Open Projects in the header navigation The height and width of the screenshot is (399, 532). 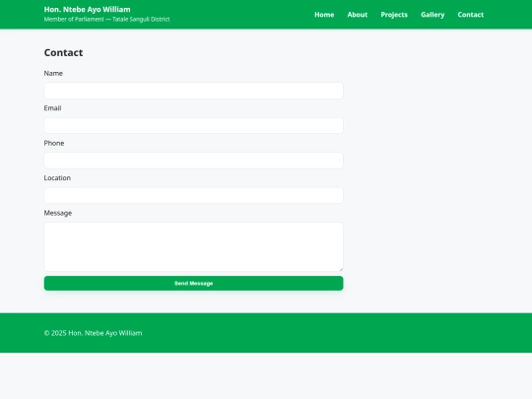coord(394,15)
